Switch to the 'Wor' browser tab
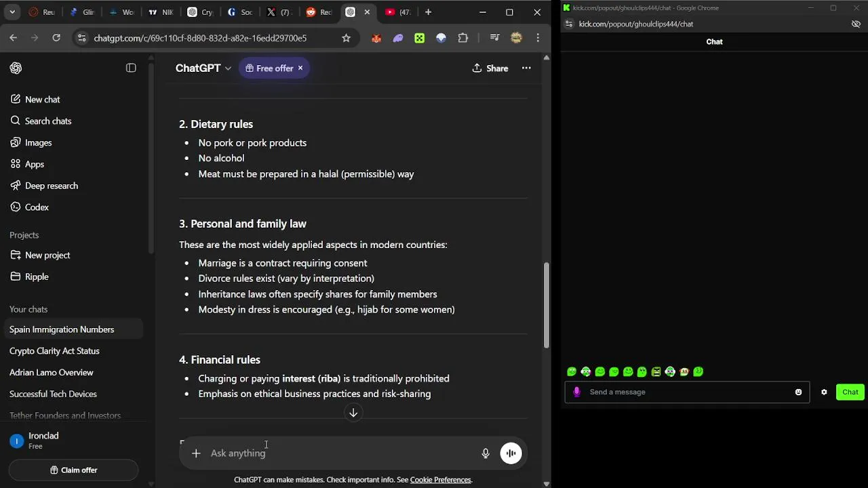The height and width of the screenshot is (488, 868). coord(121,12)
